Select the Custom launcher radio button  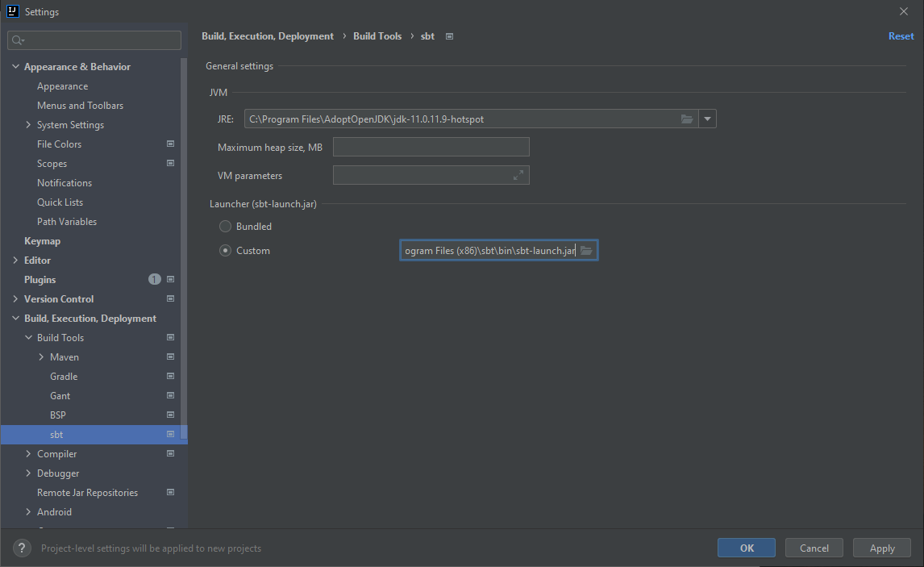click(225, 251)
